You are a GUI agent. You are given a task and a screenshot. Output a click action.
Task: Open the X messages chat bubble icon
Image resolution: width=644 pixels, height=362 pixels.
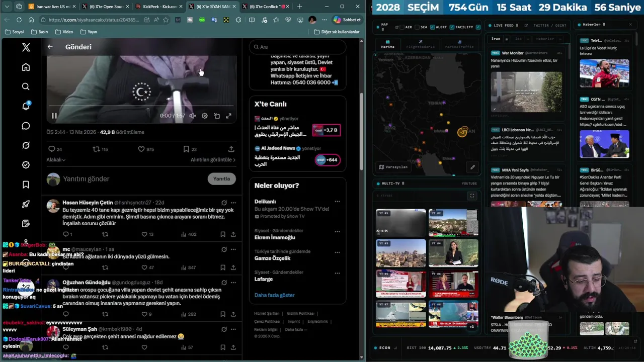(x=26, y=126)
